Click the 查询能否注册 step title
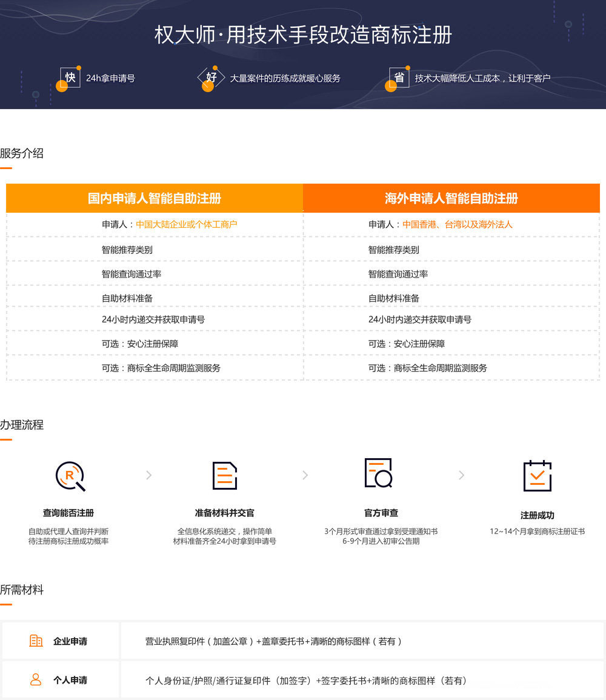The width and height of the screenshot is (606, 700). 68,513
